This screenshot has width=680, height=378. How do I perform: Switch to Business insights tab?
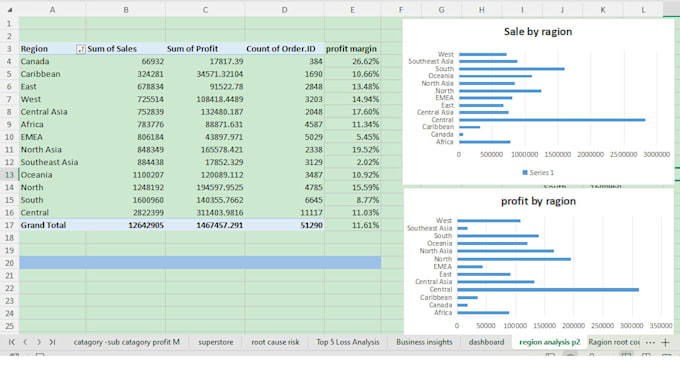tap(424, 342)
